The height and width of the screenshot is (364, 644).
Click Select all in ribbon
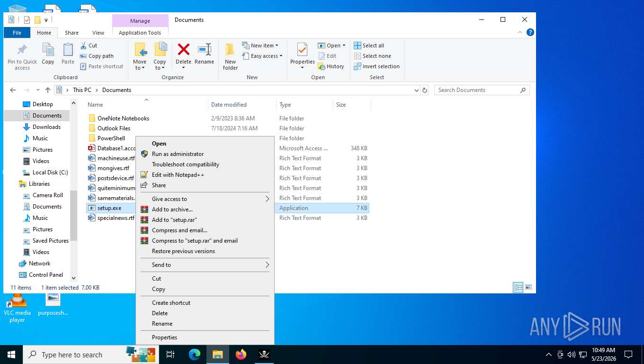(x=369, y=45)
